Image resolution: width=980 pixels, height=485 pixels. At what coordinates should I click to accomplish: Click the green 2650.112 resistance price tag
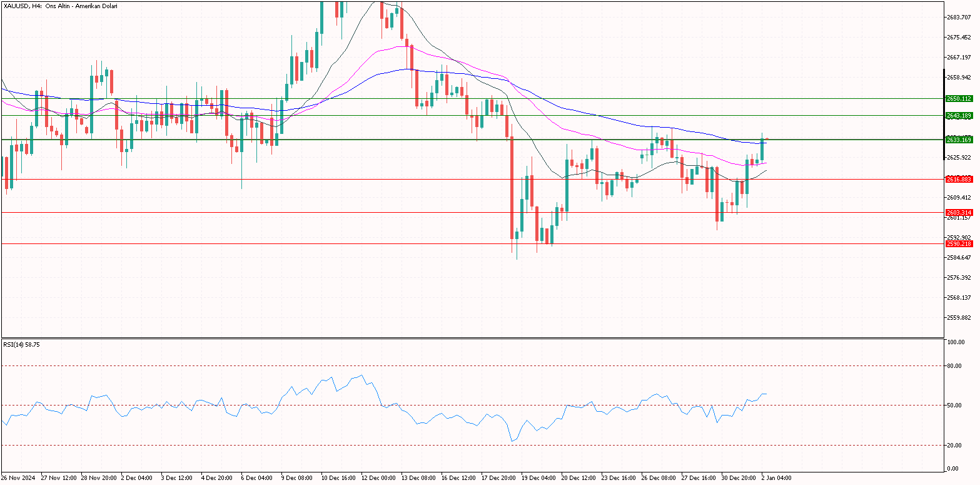(x=959, y=99)
